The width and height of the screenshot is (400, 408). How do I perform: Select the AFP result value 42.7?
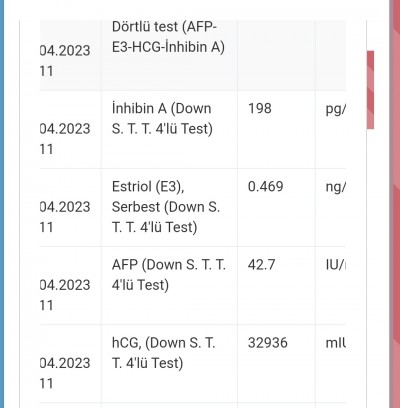(x=261, y=265)
